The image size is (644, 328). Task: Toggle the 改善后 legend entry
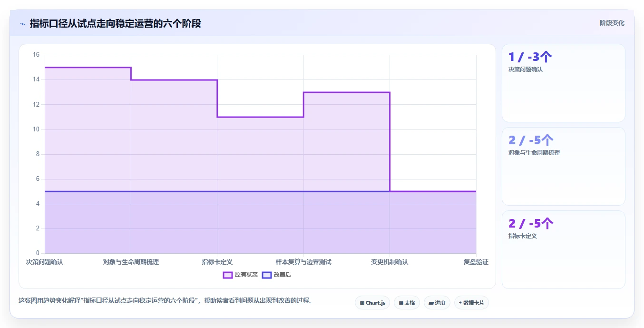[277, 275]
